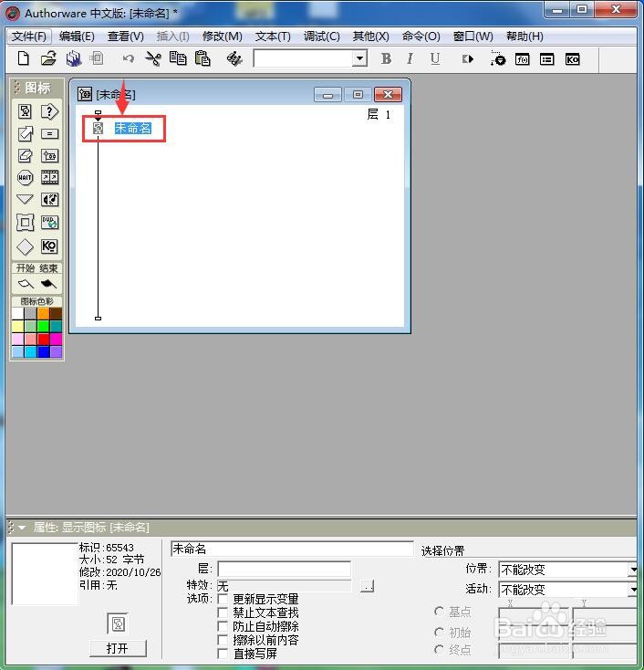644x670 pixels.
Task: Open the 修改(M) menu
Action: pyautogui.click(x=222, y=37)
